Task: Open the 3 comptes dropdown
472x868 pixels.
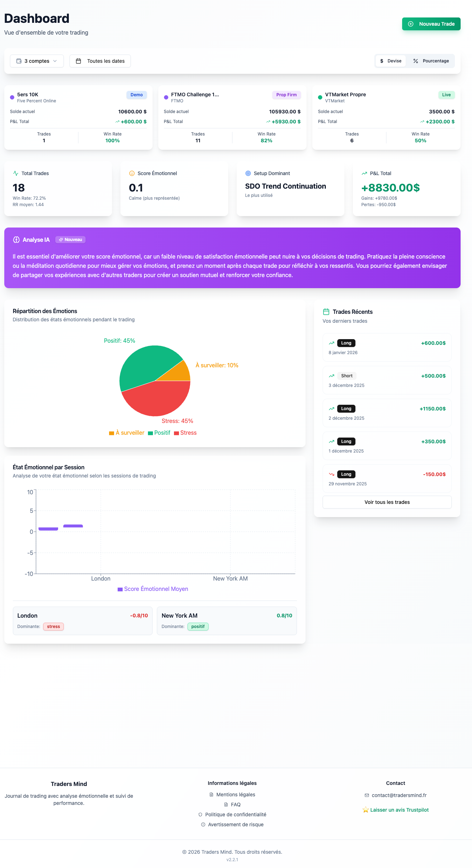Action: point(37,61)
